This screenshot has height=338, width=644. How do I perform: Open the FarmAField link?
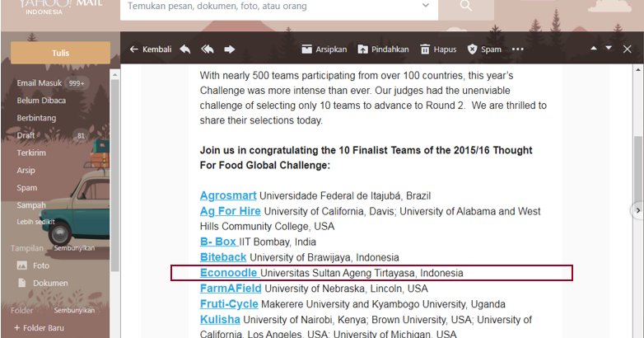pos(231,289)
